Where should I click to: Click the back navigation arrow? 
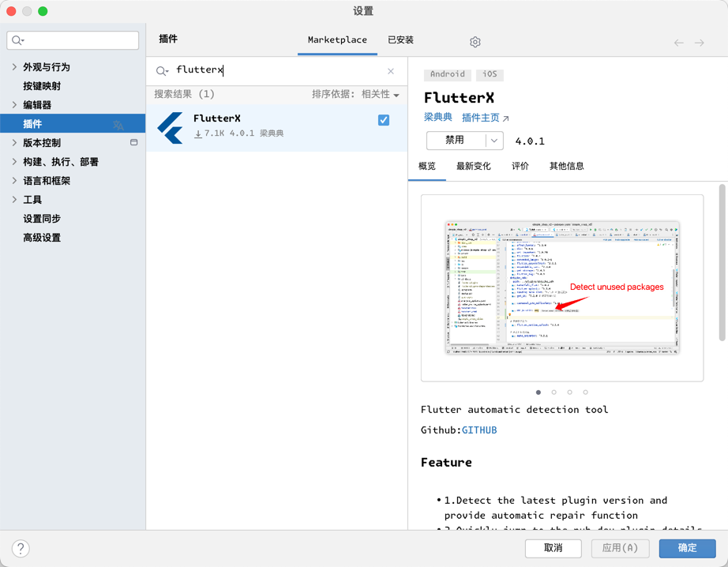tap(679, 43)
